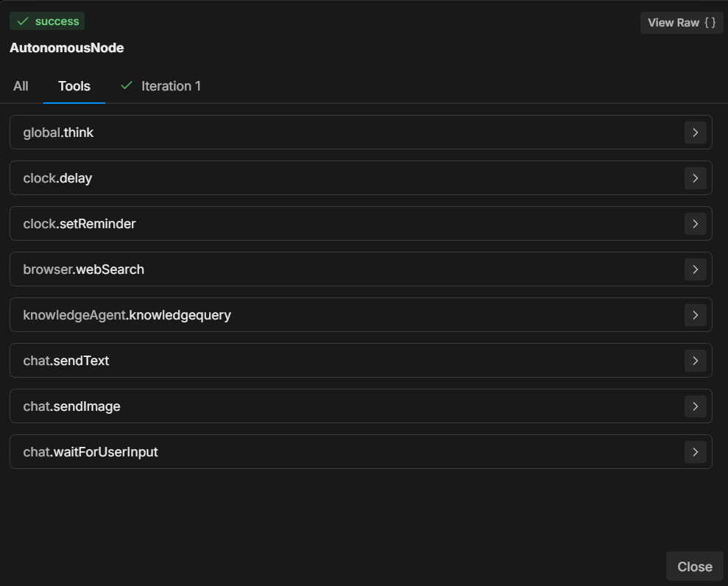Expand the chat.sendImage chevron arrow
Image resolution: width=728 pixels, height=586 pixels.
(695, 407)
